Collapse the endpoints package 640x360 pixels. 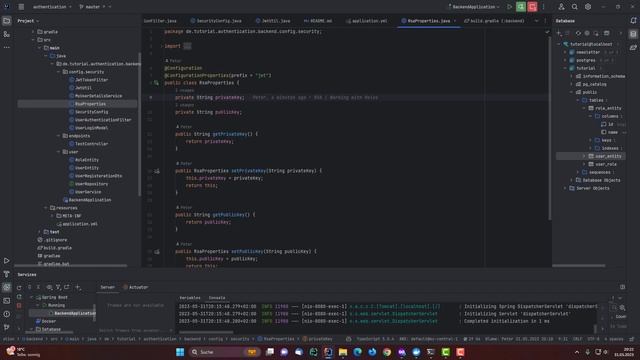tap(58, 136)
